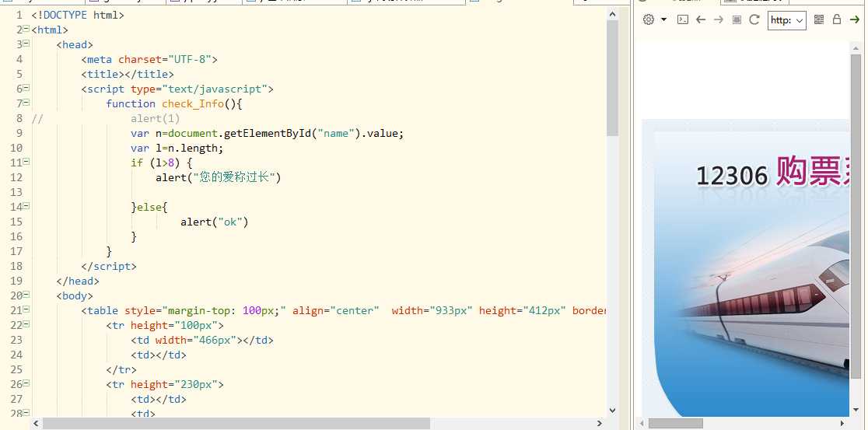Image resolution: width=868 pixels, height=430 pixels.
Task: Click the editor horizontal scrollbar thumb
Action: (236, 423)
